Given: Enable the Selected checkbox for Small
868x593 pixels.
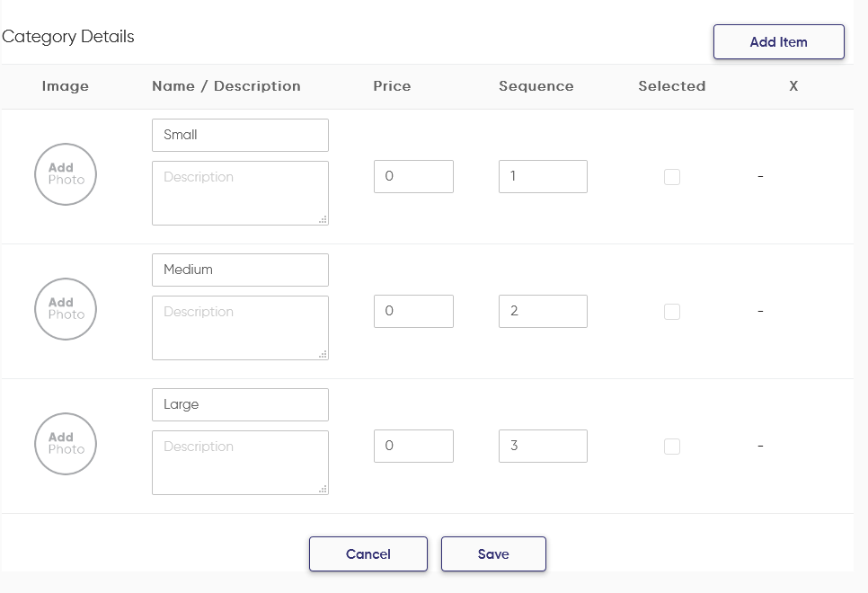Looking at the screenshot, I should click(672, 176).
